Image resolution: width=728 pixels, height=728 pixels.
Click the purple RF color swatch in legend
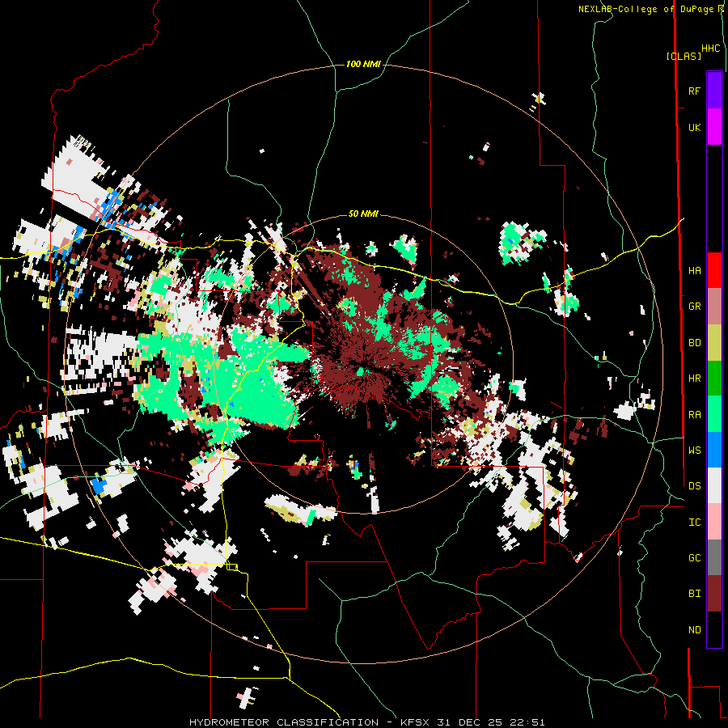click(x=714, y=91)
